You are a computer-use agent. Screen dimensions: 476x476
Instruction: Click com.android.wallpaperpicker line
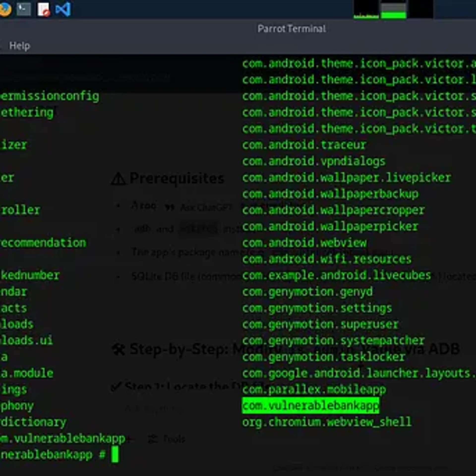pyautogui.click(x=330, y=227)
